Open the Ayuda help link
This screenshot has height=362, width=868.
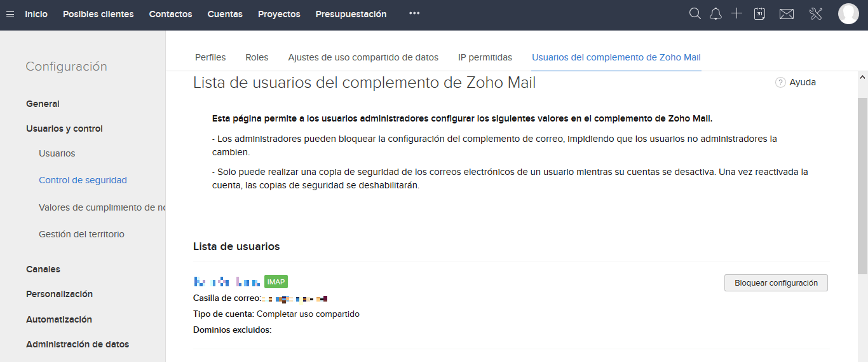pyautogui.click(x=803, y=82)
